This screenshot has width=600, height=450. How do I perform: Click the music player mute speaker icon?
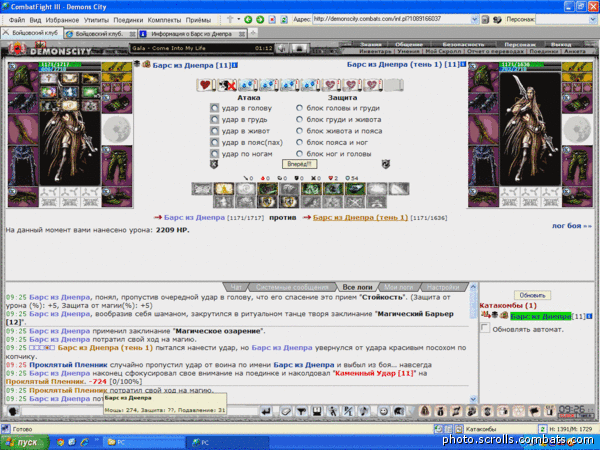pyautogui.click(x=282, y=48)
